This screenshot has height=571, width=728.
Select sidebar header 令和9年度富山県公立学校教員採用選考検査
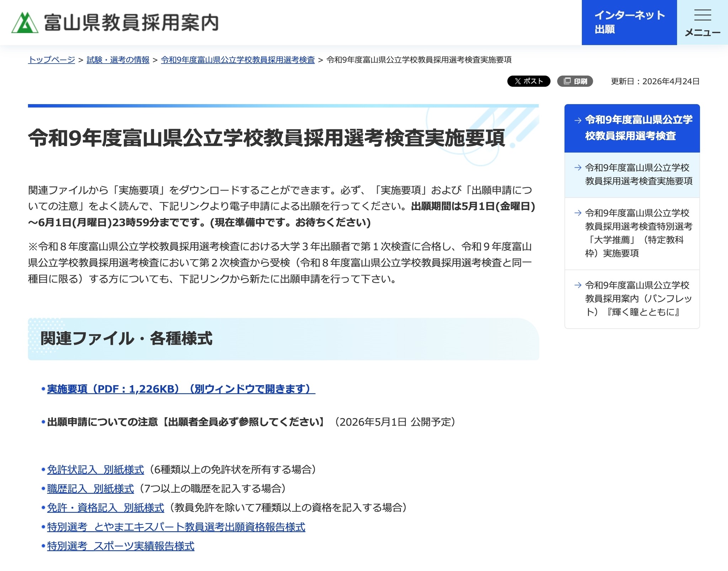(x=632, y=128)
